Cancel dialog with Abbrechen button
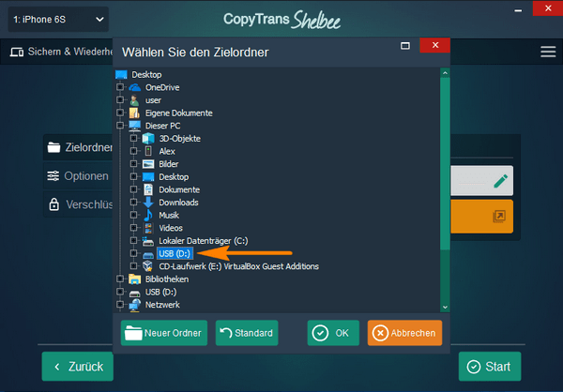The image size is (563, 392). 404,333
